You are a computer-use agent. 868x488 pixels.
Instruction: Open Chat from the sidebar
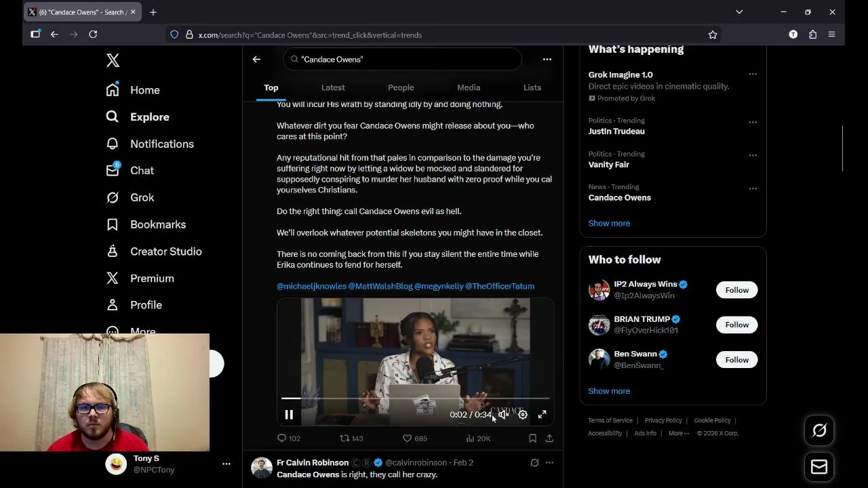(x=130, y=171)
